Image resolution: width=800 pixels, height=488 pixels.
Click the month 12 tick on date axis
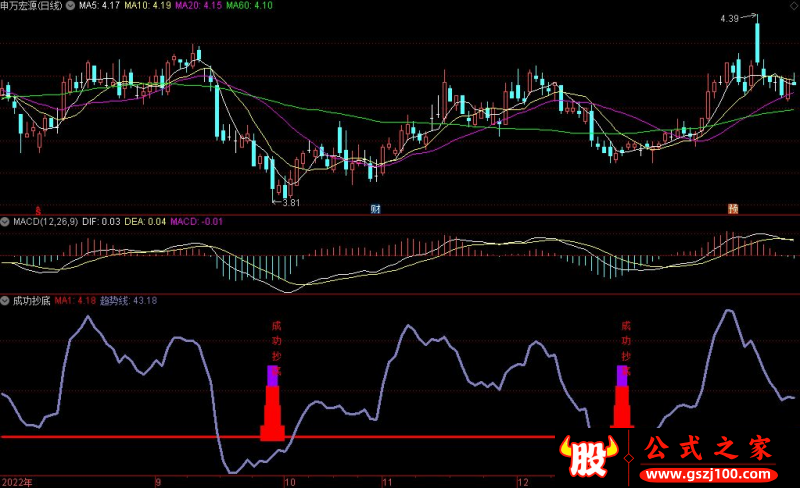pos(522,482)
